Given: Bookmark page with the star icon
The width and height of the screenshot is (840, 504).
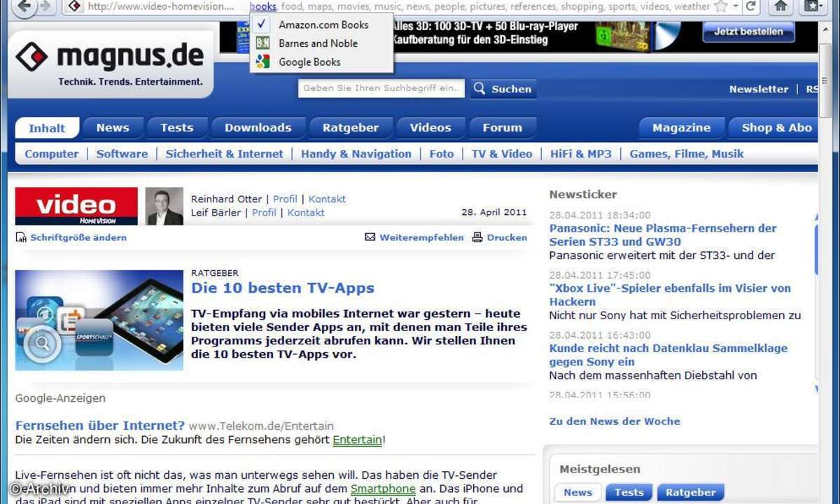Looking at the screenshot, I should (x=720, y=6).
